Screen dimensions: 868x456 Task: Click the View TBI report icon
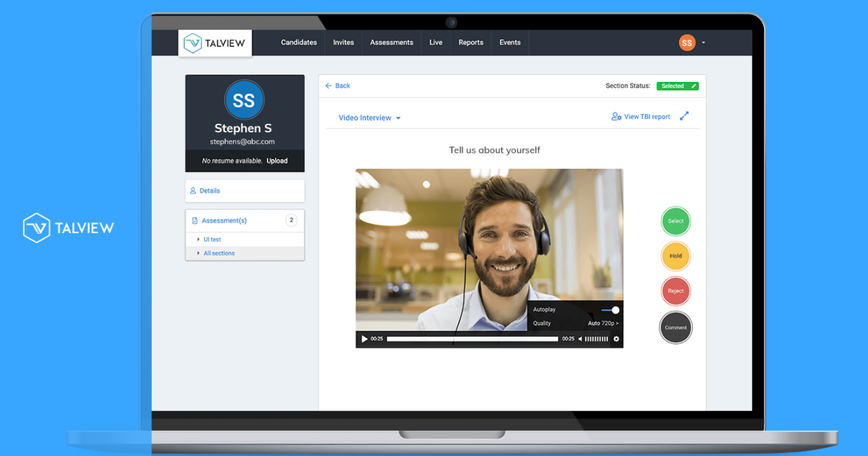[x=616, y=117]
